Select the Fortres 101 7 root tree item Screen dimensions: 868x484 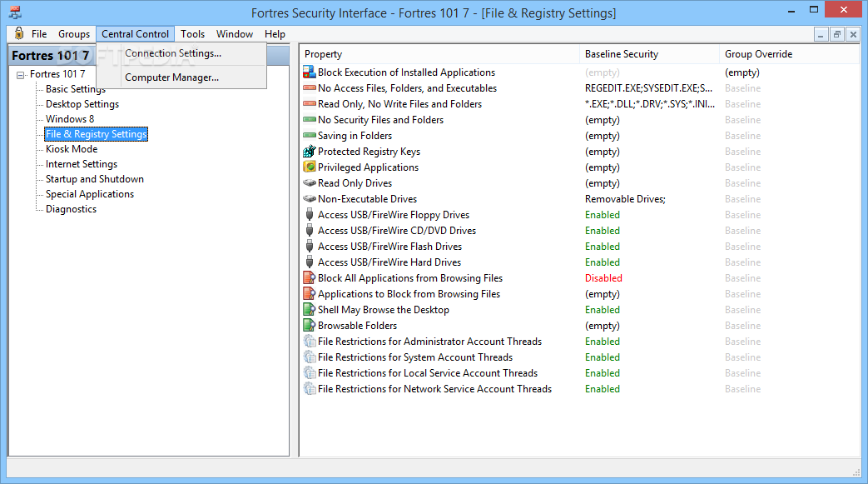point(57,74)
